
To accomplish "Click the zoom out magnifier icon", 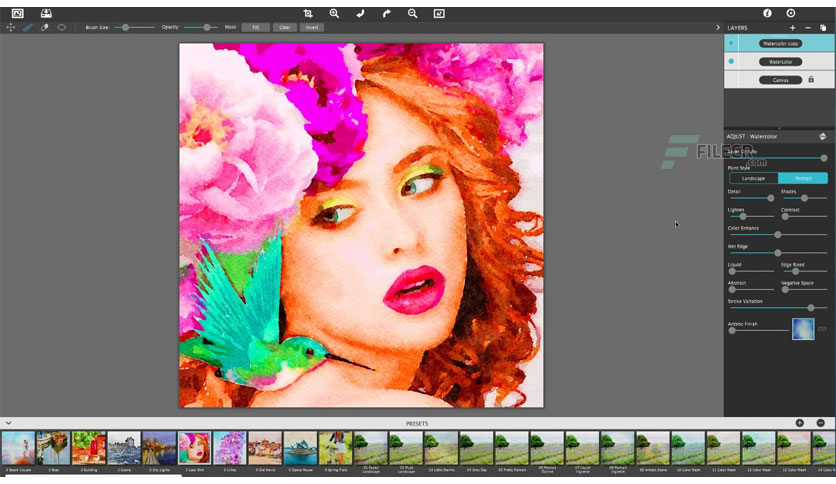I will point(413,13).
